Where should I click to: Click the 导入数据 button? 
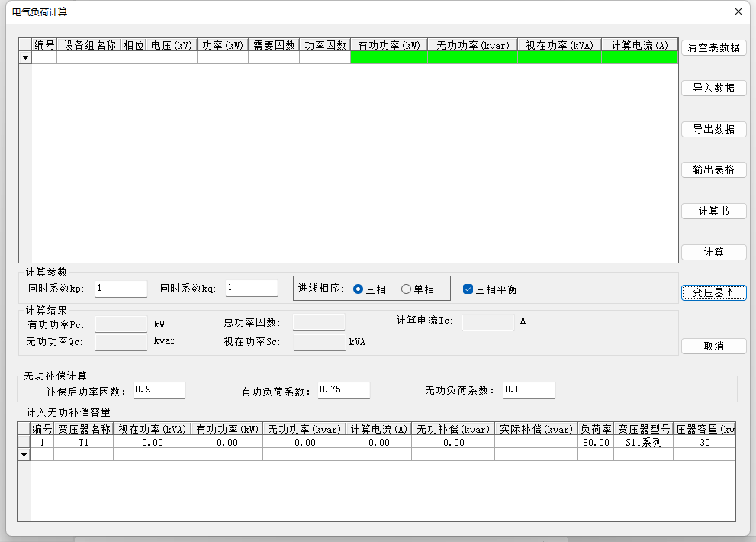point(713,89)
